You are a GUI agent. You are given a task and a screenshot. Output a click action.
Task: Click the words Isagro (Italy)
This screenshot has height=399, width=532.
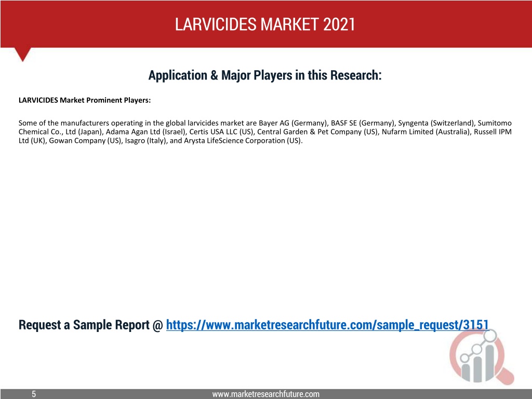pyautogui.click(x=146, y=140)
